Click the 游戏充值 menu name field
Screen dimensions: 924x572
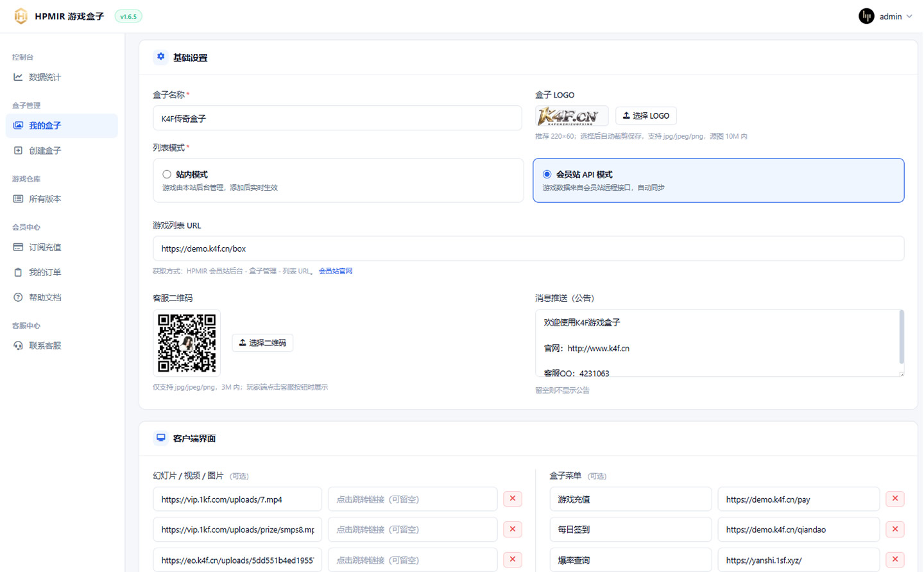tap(631, 499)
